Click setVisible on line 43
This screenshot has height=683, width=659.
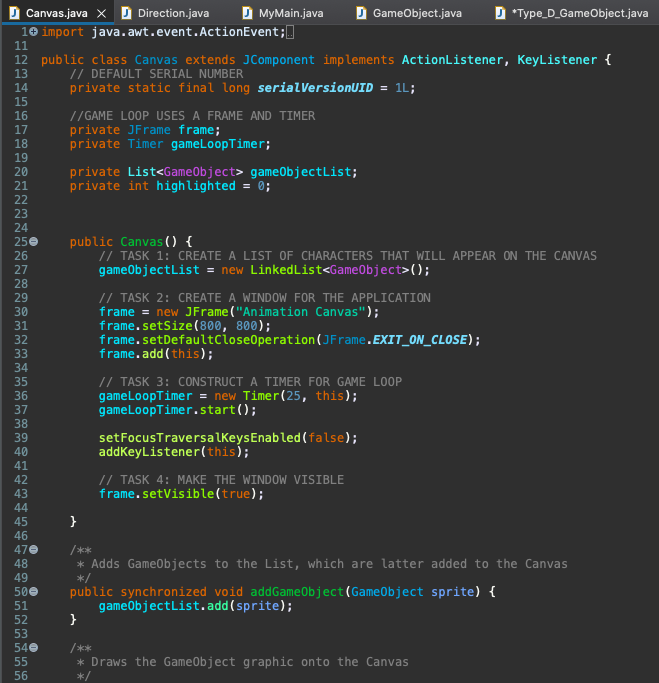tap(178, 494)
